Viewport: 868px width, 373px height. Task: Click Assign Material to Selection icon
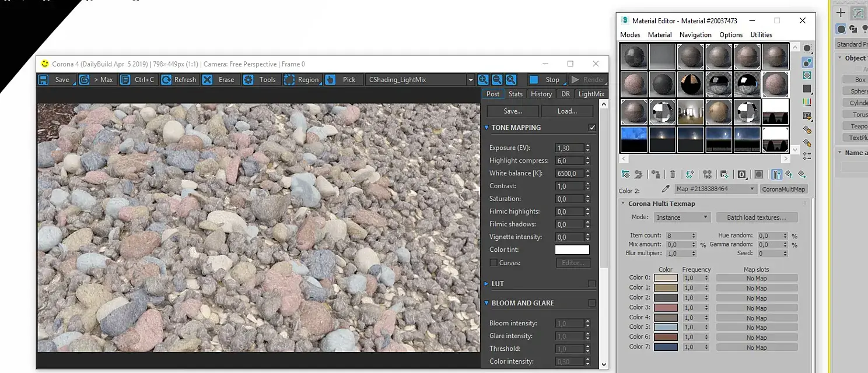tap(656, 174)
